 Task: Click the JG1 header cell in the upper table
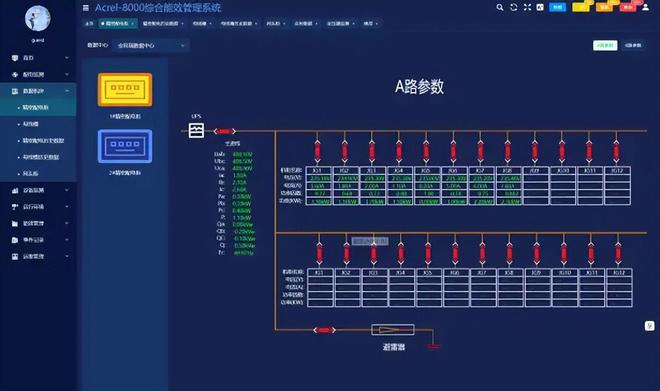[319, 170]
